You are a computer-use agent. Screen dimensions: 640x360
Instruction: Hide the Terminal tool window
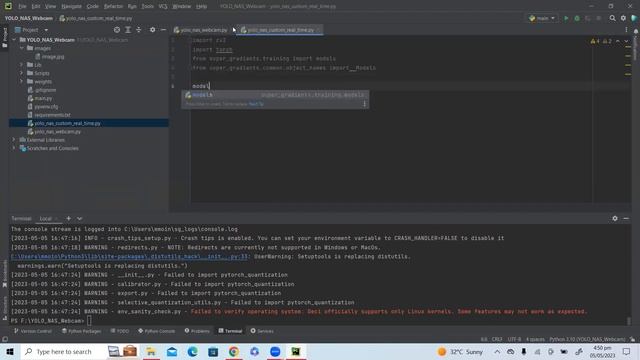[x=626, y=219]
